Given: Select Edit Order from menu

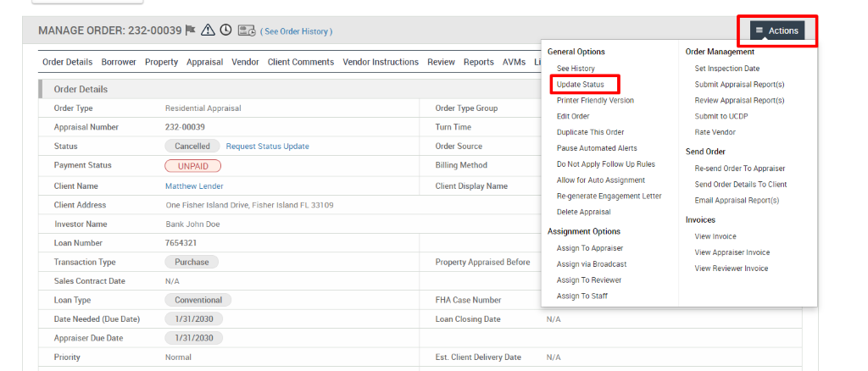Looking at the screenshot, I should coord(573,117).
